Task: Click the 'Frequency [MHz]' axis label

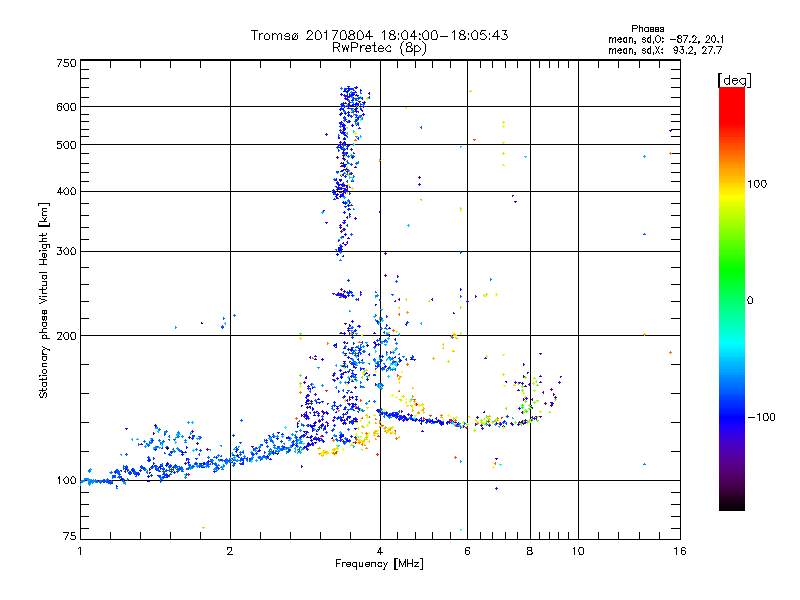Action: coord(380,564)
